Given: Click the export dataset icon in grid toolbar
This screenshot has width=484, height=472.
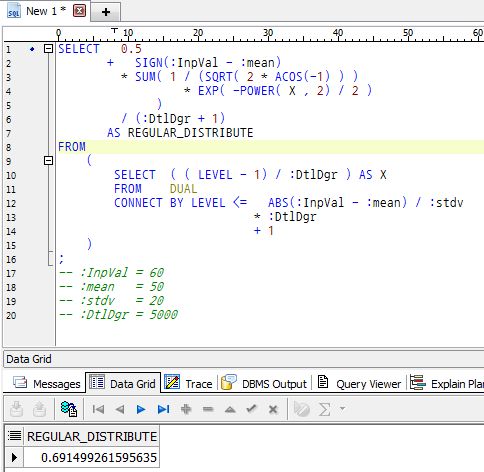Looking at the screenshot, I should click(17, 409).
